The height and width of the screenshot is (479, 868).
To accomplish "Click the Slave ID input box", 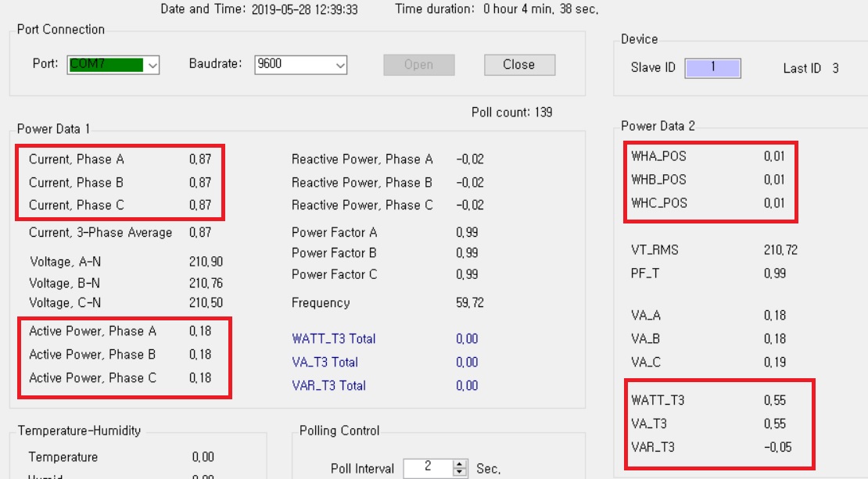I will click(712, 68).
